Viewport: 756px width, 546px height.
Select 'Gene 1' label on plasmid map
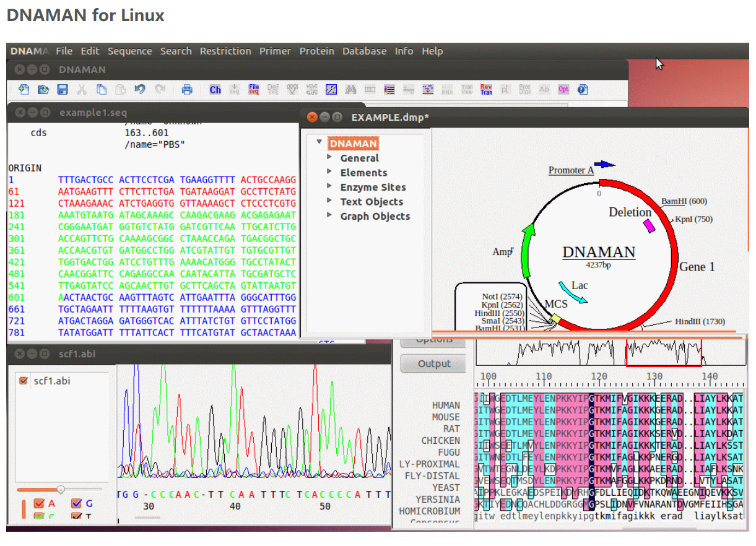697,267
